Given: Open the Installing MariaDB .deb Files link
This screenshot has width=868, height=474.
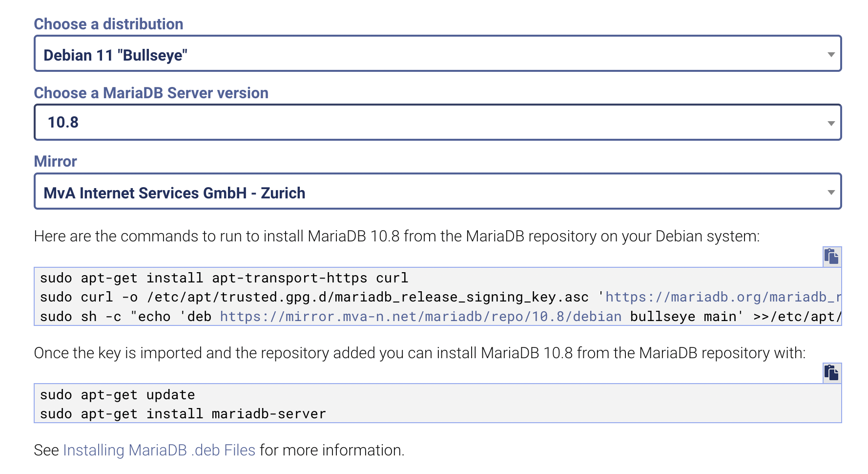Looking at the screenshot, I should coord(159,450).
